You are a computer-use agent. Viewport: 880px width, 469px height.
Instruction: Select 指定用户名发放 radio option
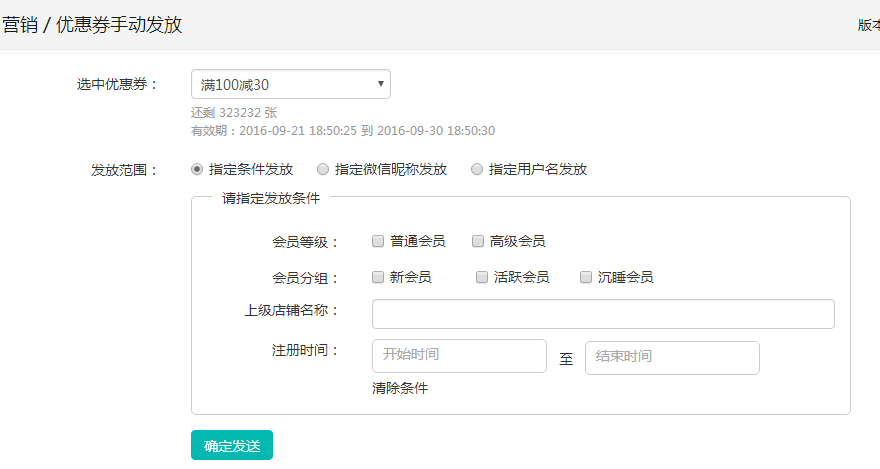(477, 169)
